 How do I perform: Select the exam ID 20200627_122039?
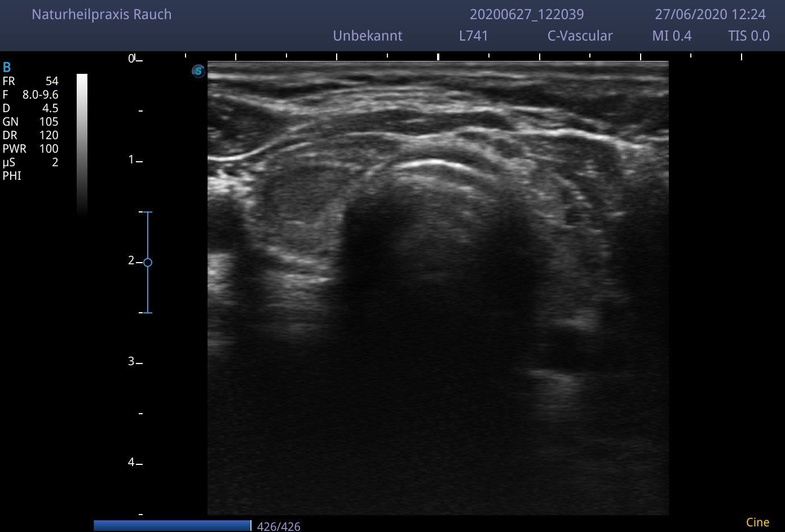pos(527,15)
